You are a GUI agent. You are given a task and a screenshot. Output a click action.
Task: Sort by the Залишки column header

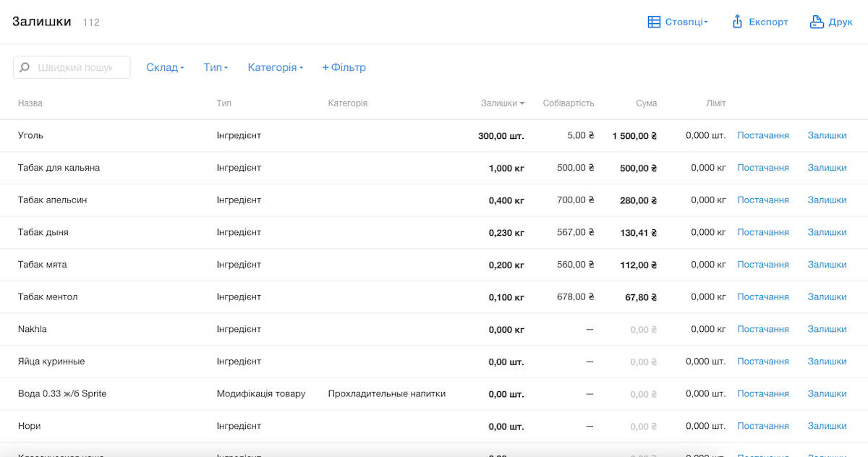click(502, 103)
